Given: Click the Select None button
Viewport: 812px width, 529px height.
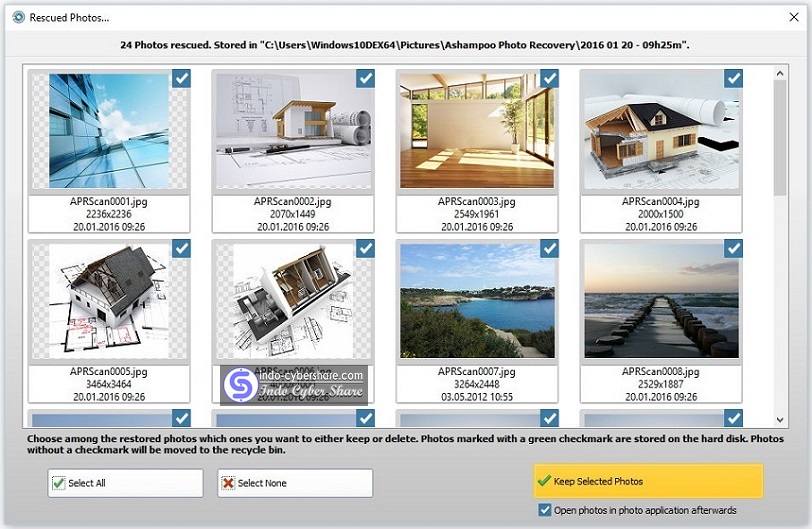Looking at the screenshot, I should [x=295, y=483].
